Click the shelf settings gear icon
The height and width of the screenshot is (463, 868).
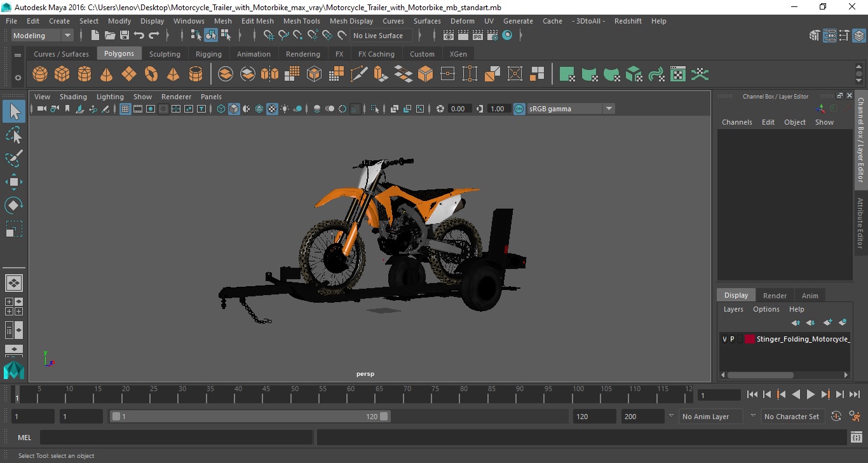click(18, 78)
